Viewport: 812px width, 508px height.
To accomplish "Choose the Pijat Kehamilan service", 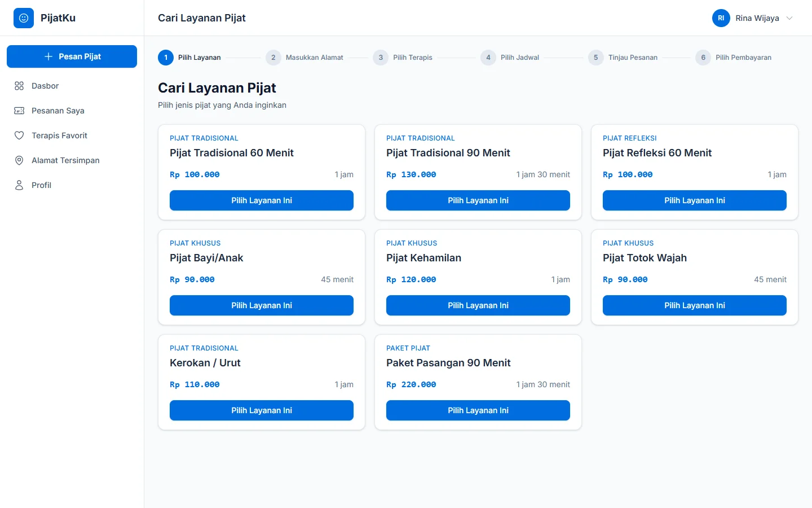I will coord(478,305).
